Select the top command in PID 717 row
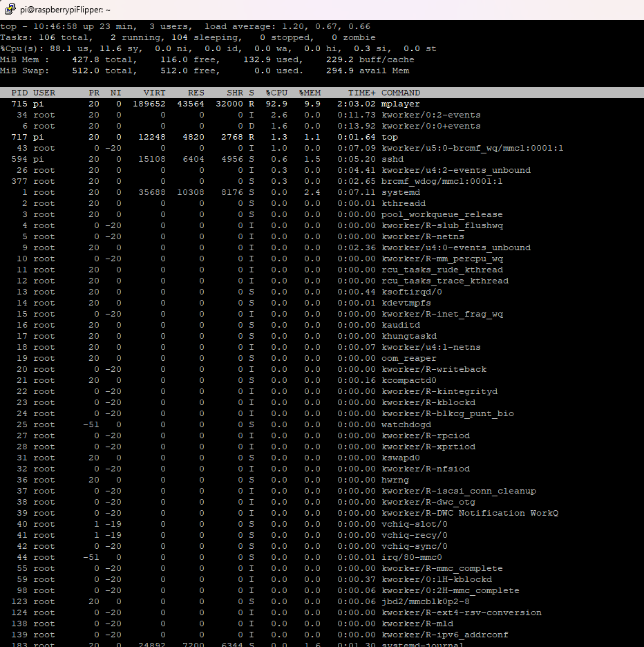The image size is (644, 647). point(390,137)
